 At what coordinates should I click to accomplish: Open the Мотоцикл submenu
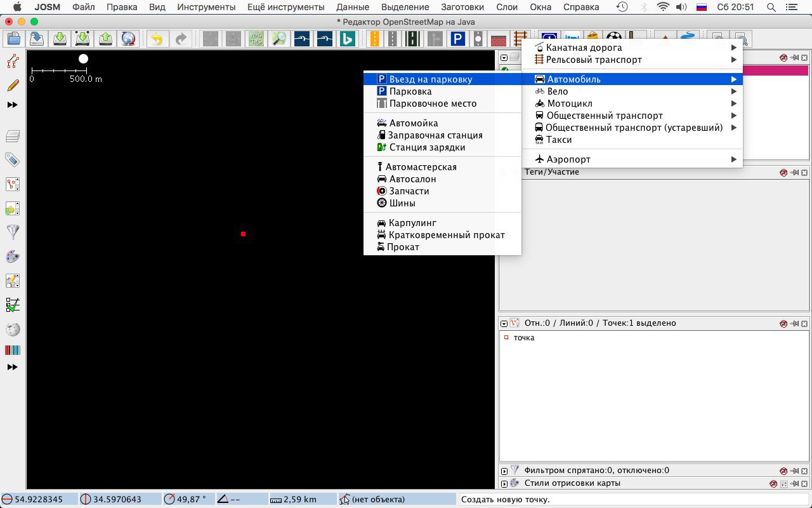(x=632, y=104)
